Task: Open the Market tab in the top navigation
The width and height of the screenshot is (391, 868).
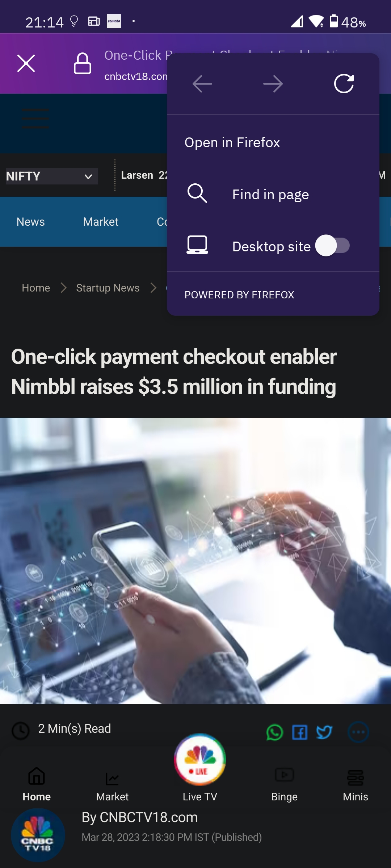Action: pos(101,222)
